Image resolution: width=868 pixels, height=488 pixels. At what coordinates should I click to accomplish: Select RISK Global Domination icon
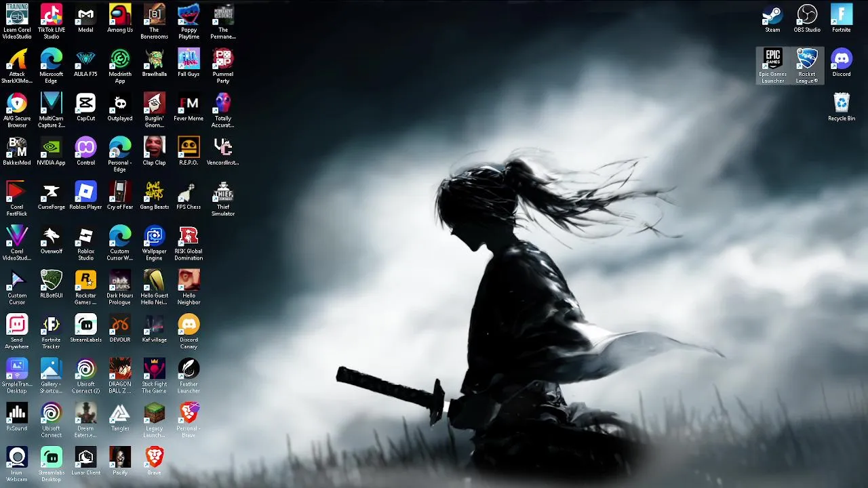[189, 236]
